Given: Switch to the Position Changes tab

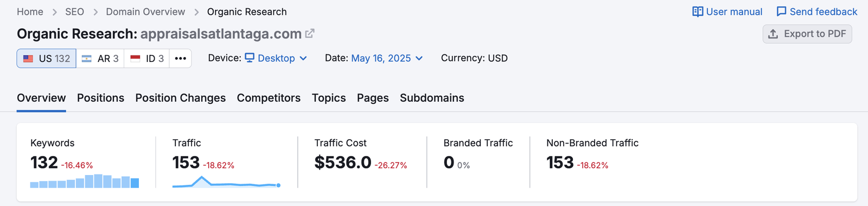Looking at the screenshot, I should tap(181, 98).
